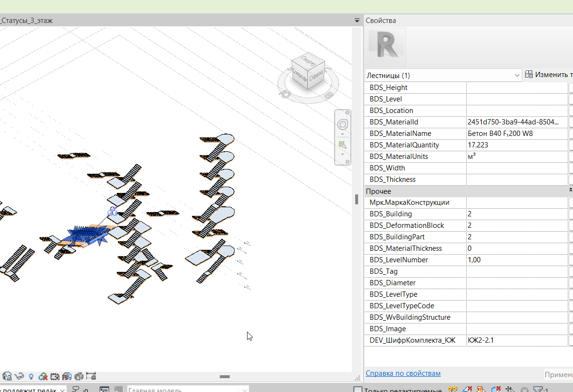
Task: Click the Изменить тип edit type button
Action: click(549, 75)
